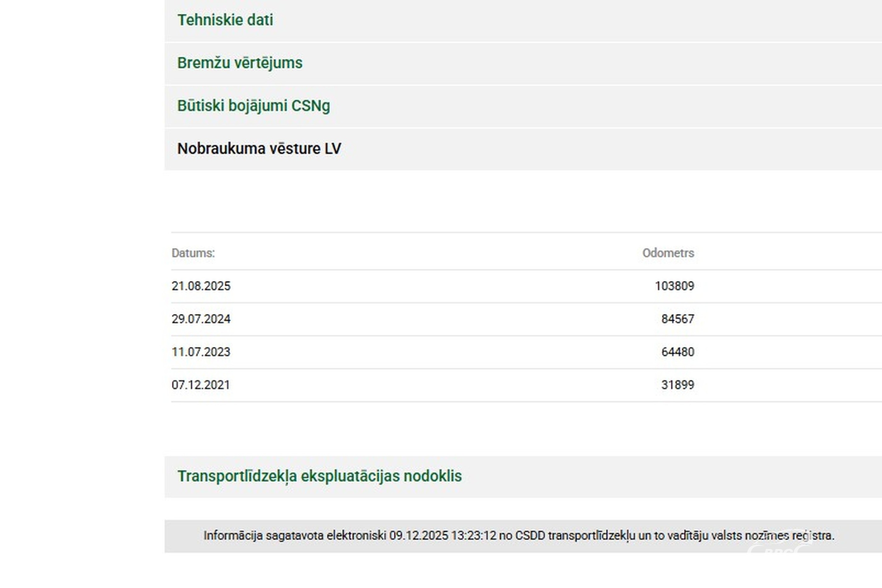
Task: Click the 103809 odometer reading
Action: [x=674, y=286]
